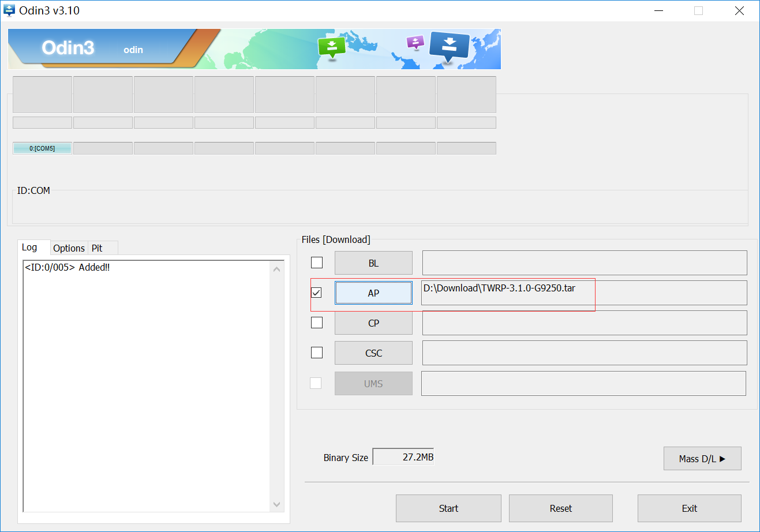The height and width of the screenshot is (532, 760).
Task: Click the UMS file path field
Action: tap(583, 383)
